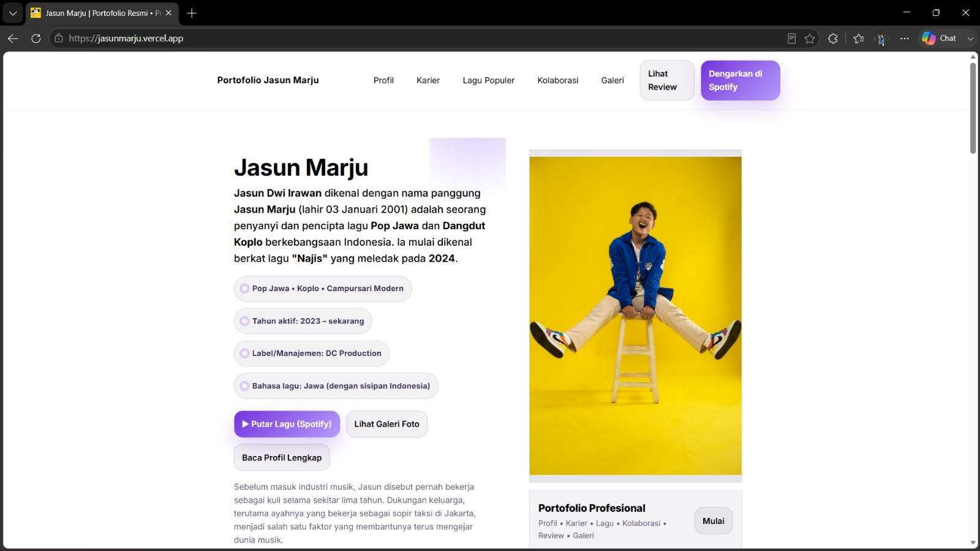Click the Pop Jawa Koplo Campursari chip
The height and width of the screenshot is (551, 980).
click(323, 289)
